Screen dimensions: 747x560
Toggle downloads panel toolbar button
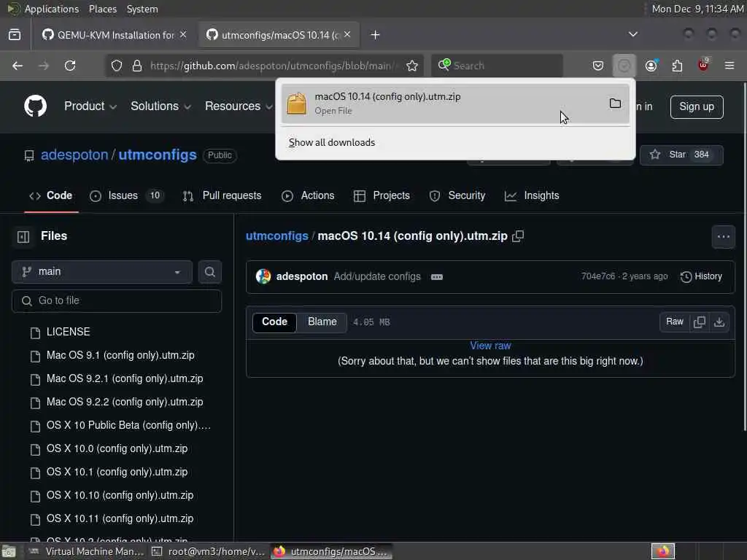coord(624,66)
